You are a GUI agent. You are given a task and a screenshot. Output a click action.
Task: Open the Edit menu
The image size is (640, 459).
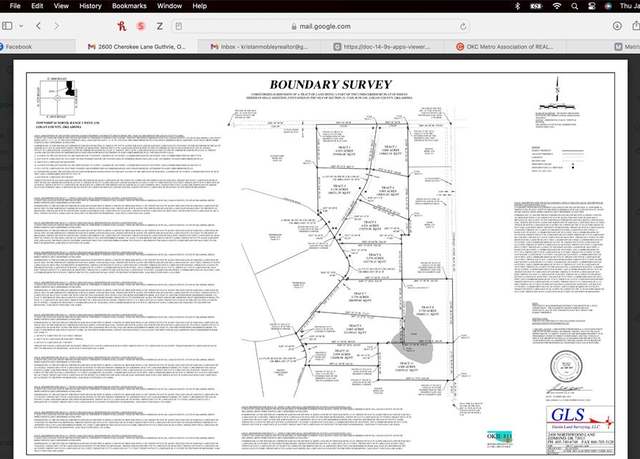click(37, 6)
